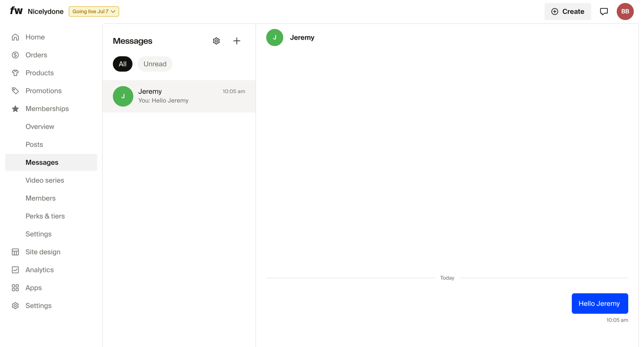Select the Unread messages filter
The height and width of the screenshot is (347, 644).
155,64
